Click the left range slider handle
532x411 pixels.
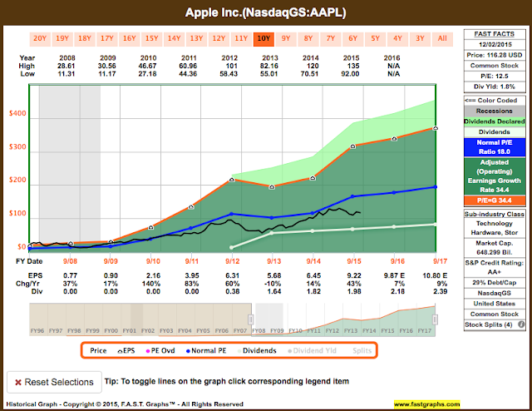251,319
